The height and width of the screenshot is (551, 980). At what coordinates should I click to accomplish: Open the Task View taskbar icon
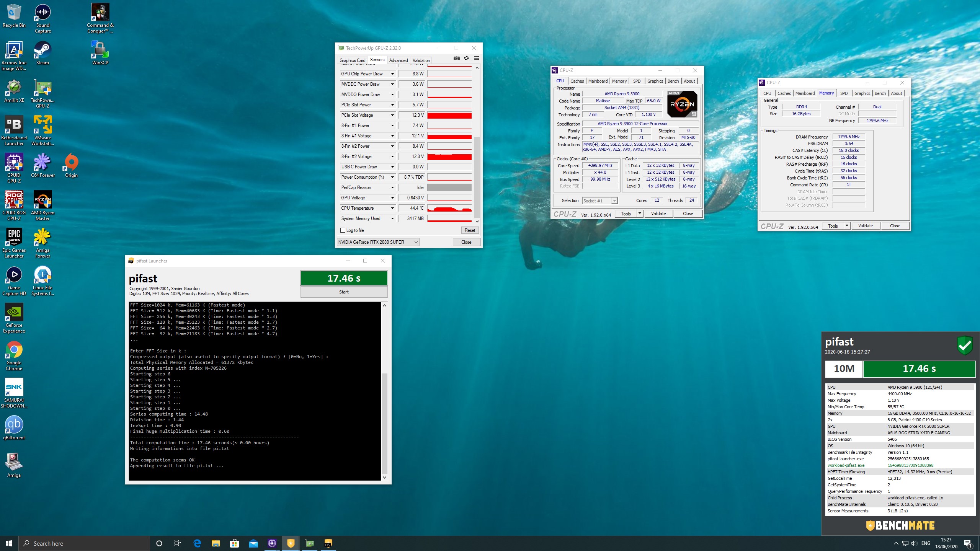tap(178, 543)
